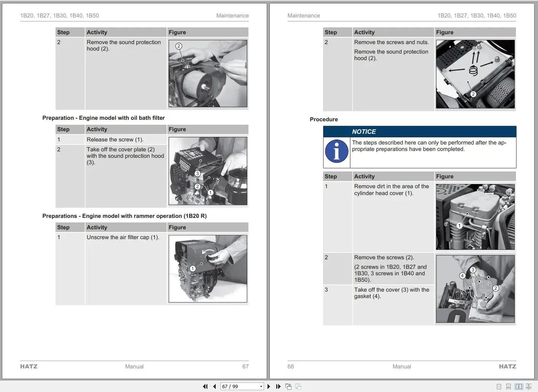Select the single page layout icon
538x392 pixels.
pos(499,386)
